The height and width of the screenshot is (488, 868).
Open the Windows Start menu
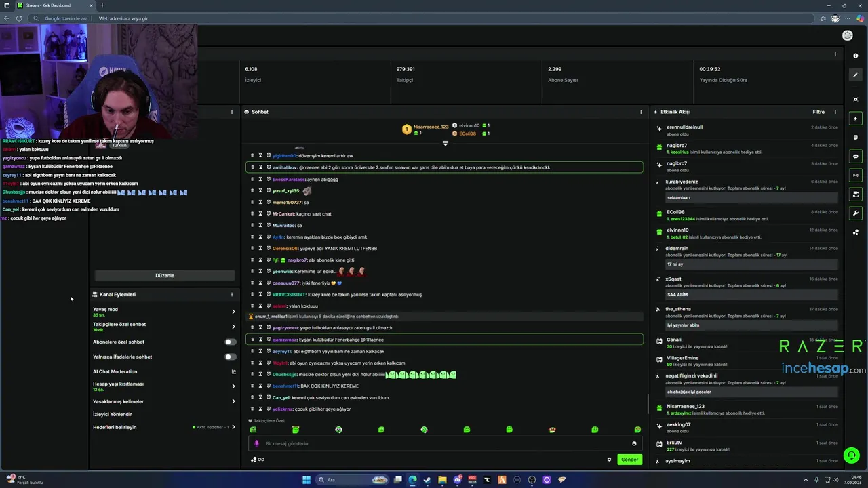[307, 480]
